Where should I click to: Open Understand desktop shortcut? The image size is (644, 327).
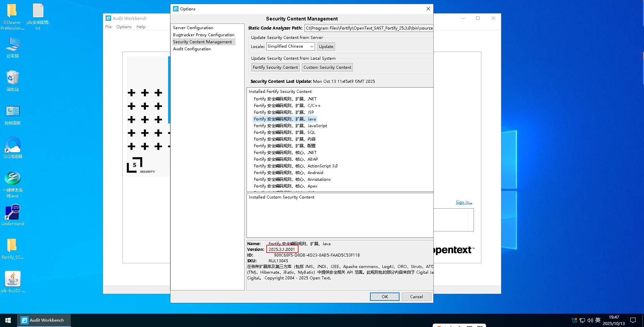(x=13, y=213)
